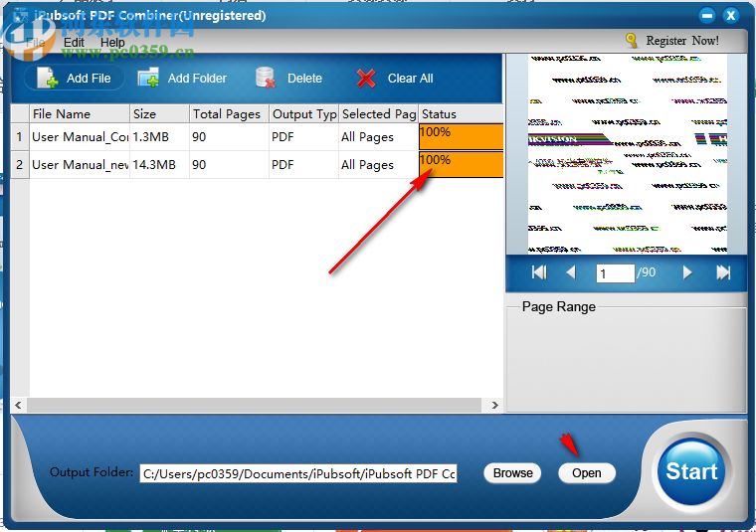Click All Pages cell in row 2
756x532 pixels.
(x=378, y=165)
